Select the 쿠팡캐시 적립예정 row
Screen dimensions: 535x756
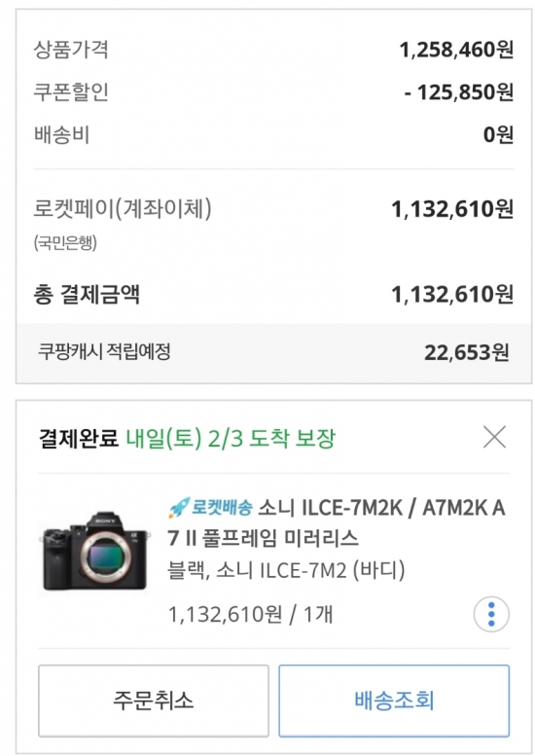coord(273,352)
